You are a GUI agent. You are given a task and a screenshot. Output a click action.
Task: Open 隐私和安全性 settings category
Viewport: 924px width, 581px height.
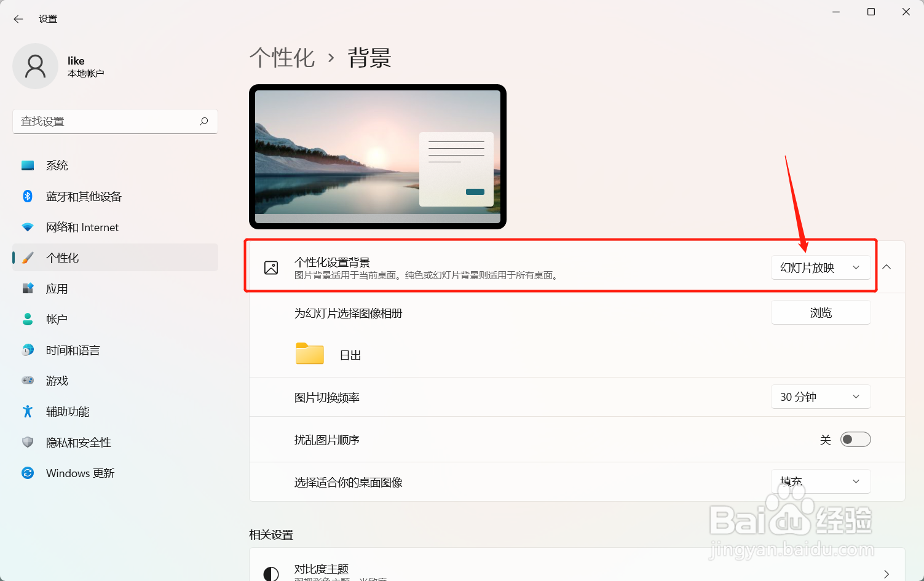(115, 442)
